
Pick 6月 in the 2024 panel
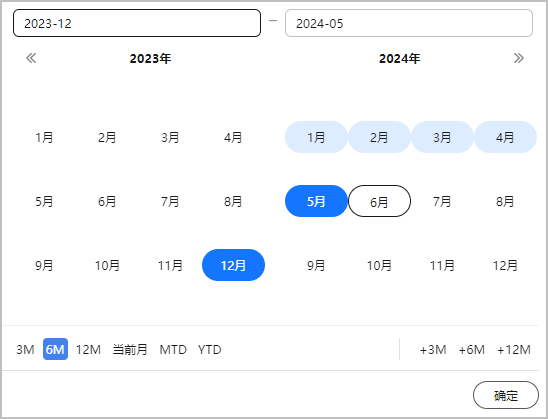pyautogui.click(x=379, y=201)
